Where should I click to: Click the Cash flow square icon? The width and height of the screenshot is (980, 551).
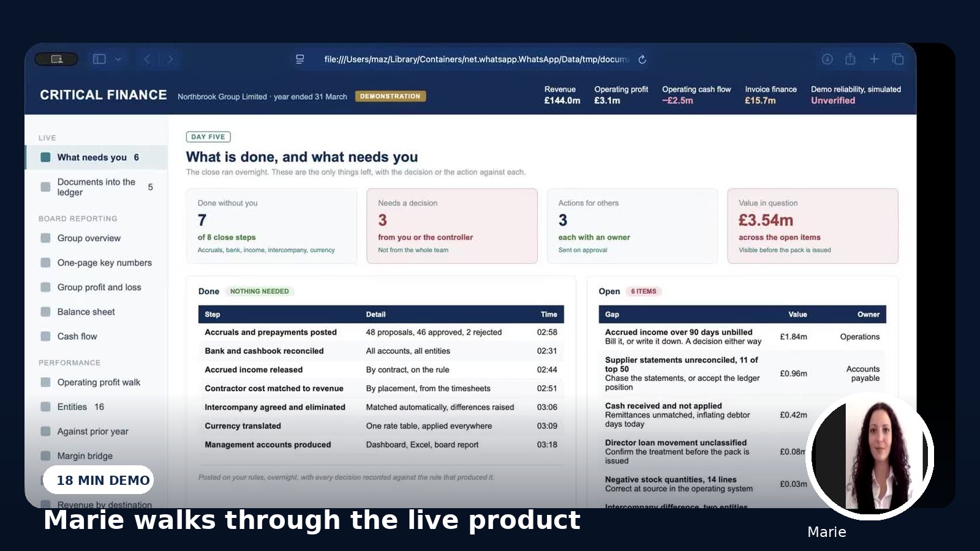coord(45,336)
